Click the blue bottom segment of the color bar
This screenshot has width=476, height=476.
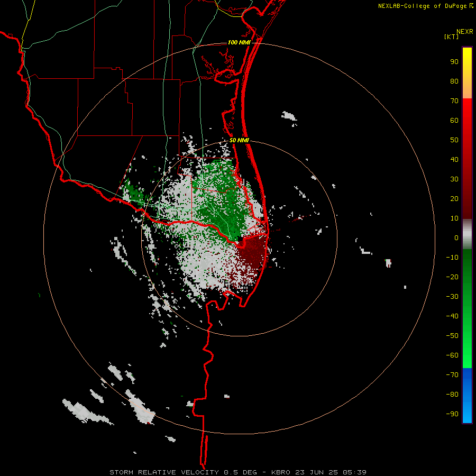(x=467, y=396)
